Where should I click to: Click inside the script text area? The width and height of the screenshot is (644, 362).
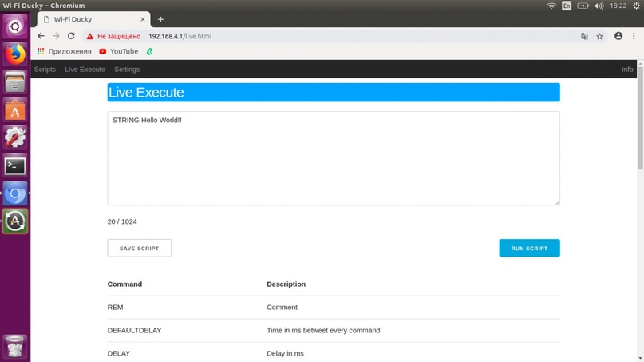[333, 160]
